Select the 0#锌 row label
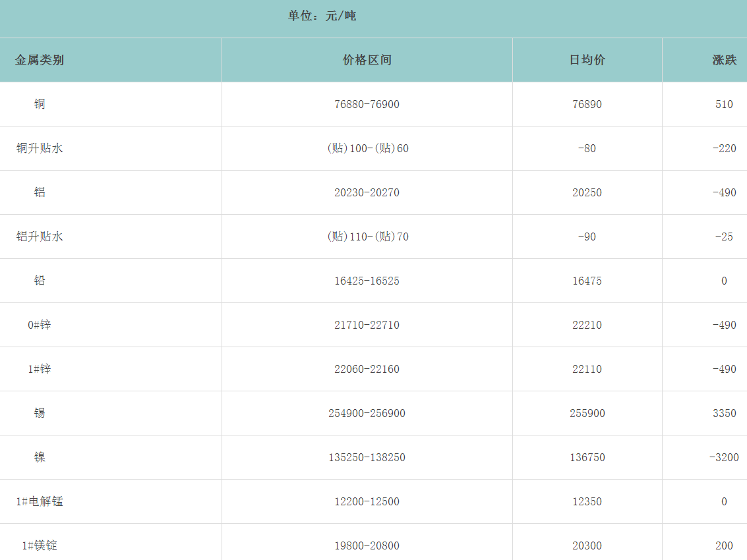Screen dimensions: 747x560 [x=40, y=325]
